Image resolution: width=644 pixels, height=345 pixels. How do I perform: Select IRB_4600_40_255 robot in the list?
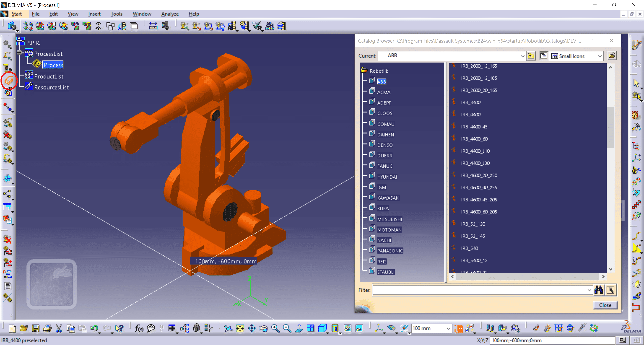(479, 187)
